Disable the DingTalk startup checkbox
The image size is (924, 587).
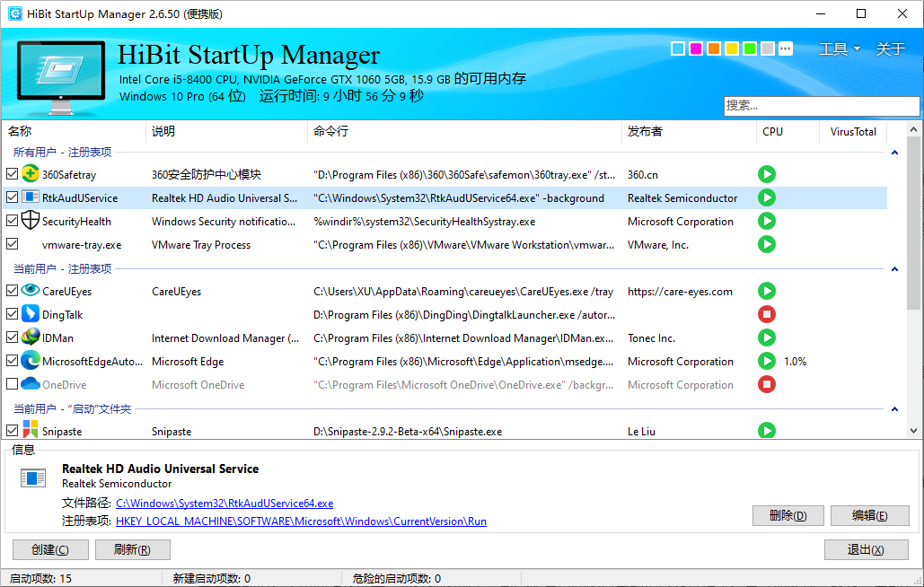[13, 314]
